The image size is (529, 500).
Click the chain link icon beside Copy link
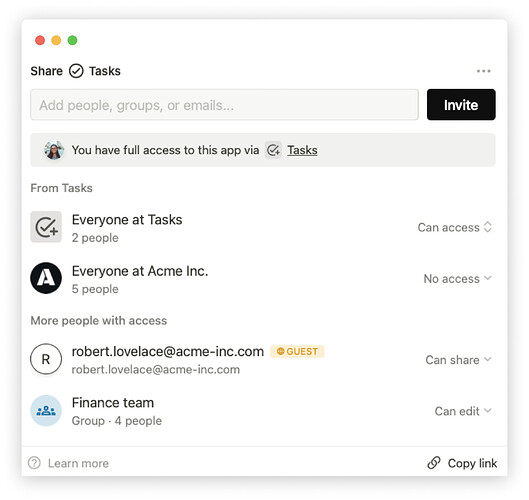pos(434,463)
